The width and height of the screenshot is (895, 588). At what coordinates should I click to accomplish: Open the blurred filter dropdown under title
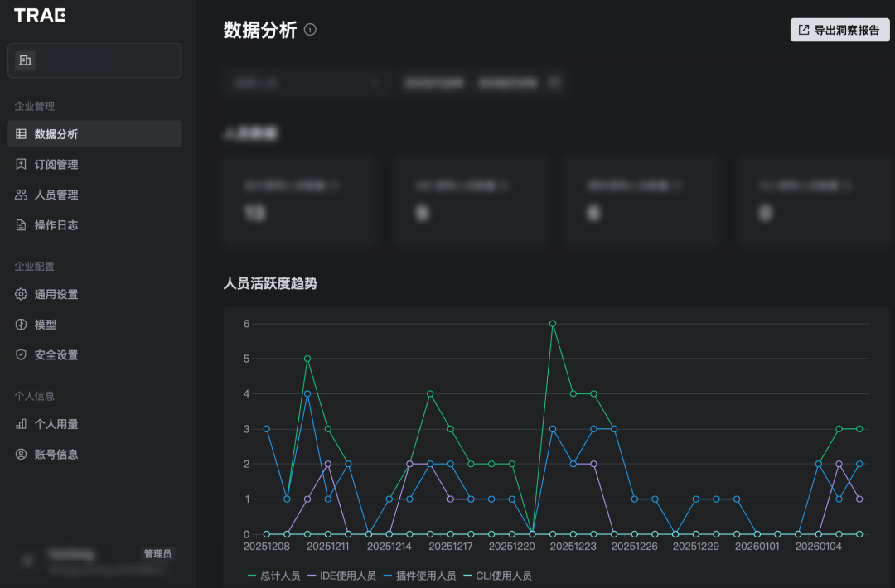point(307,83)
